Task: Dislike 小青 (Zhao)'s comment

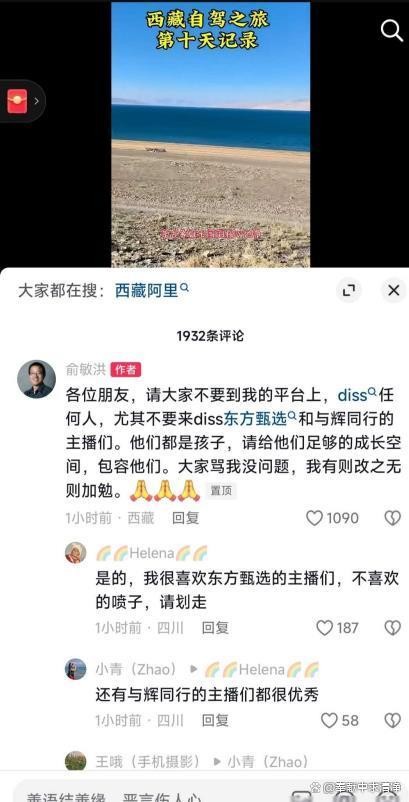Action: click(x=393, y=721)
